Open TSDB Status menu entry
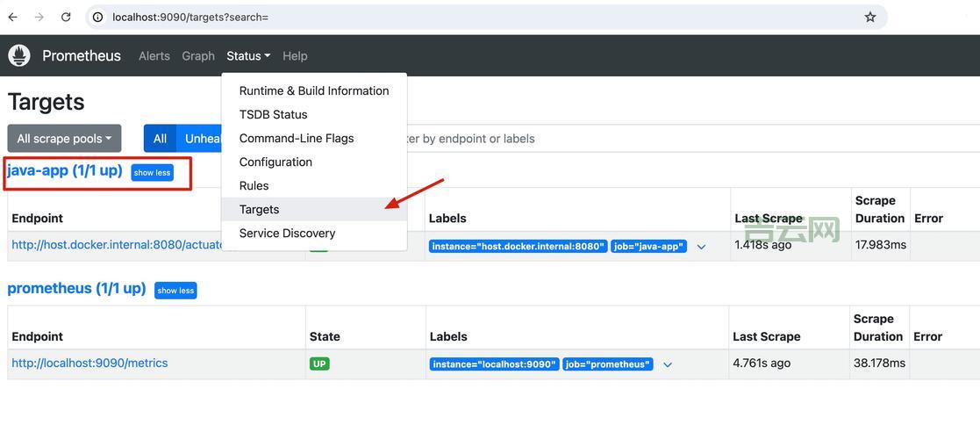 coord(273,114)
